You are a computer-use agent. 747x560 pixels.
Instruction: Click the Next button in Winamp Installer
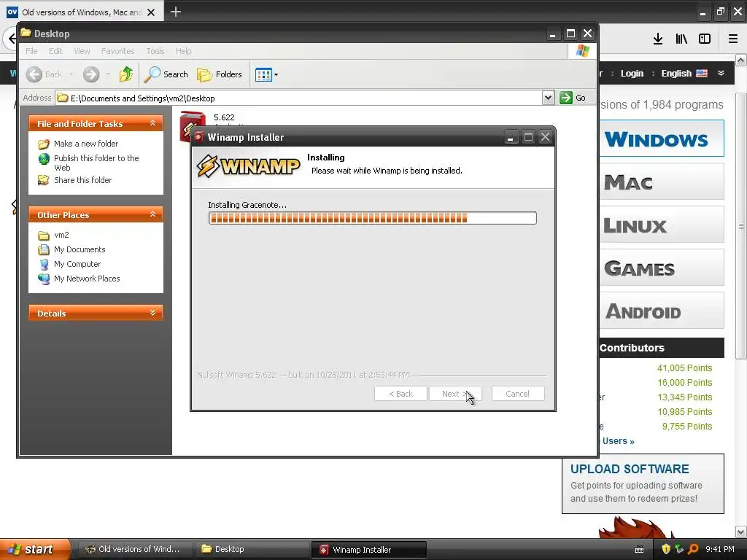click(455, 394)
